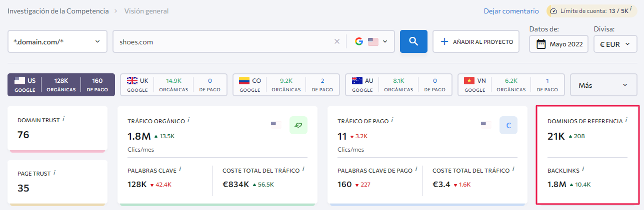Screen dimensions: 644x210
Task: Click the Page Trust value 35
Action: (x=23, y=188)
